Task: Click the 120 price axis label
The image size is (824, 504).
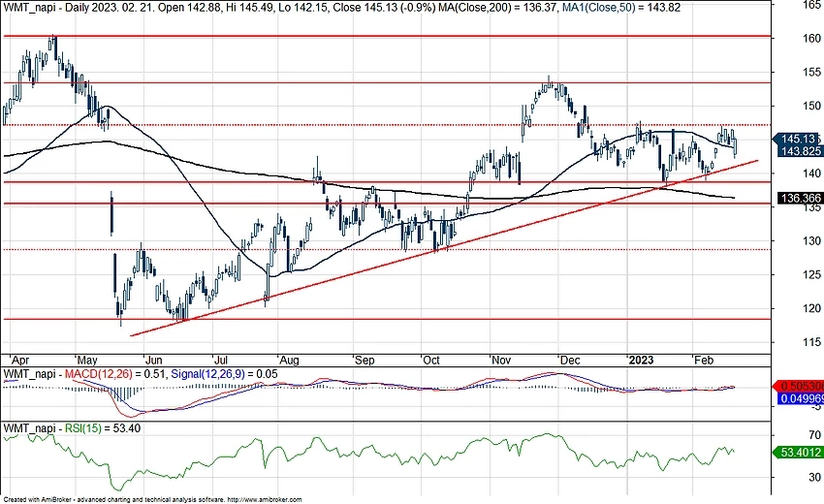Action: 812,308
